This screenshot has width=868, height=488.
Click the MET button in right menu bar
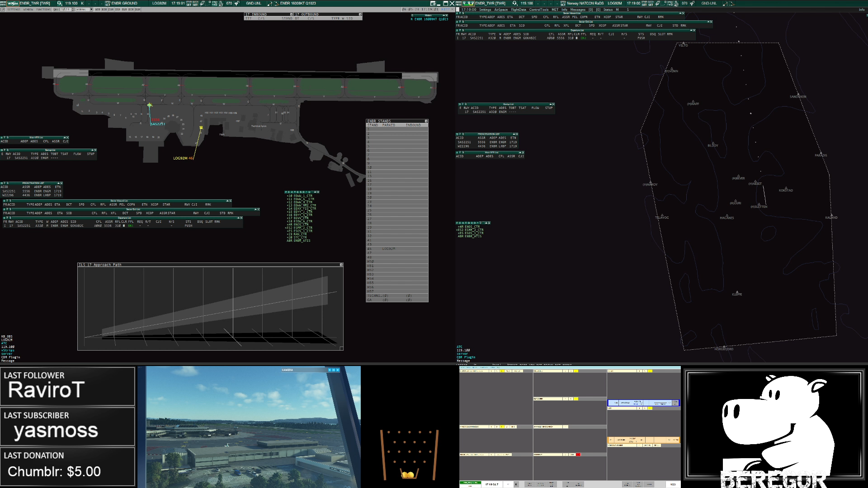point(555,9)
